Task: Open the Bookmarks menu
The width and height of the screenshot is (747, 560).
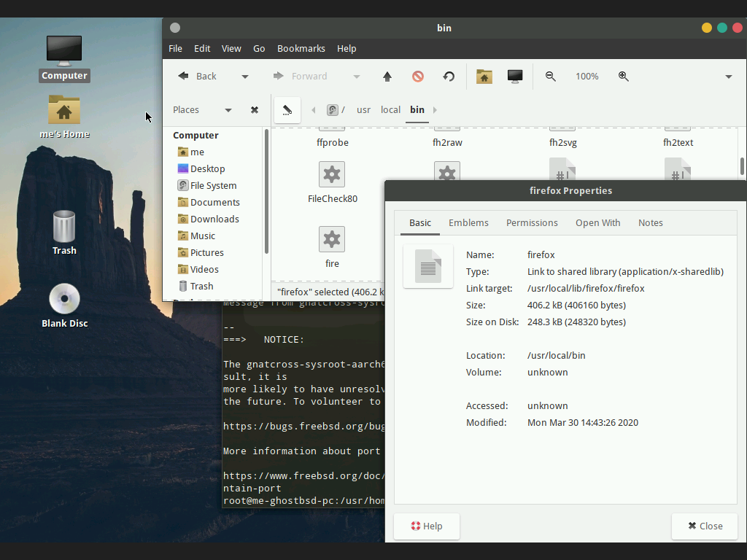Action: tap(301, 49)
